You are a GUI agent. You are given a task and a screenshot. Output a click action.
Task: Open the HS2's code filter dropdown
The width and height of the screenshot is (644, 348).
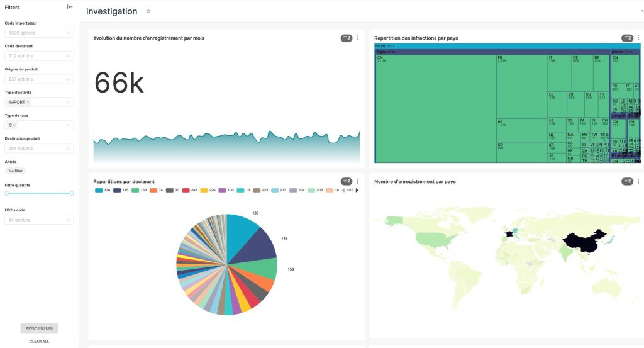click(39, 220)
